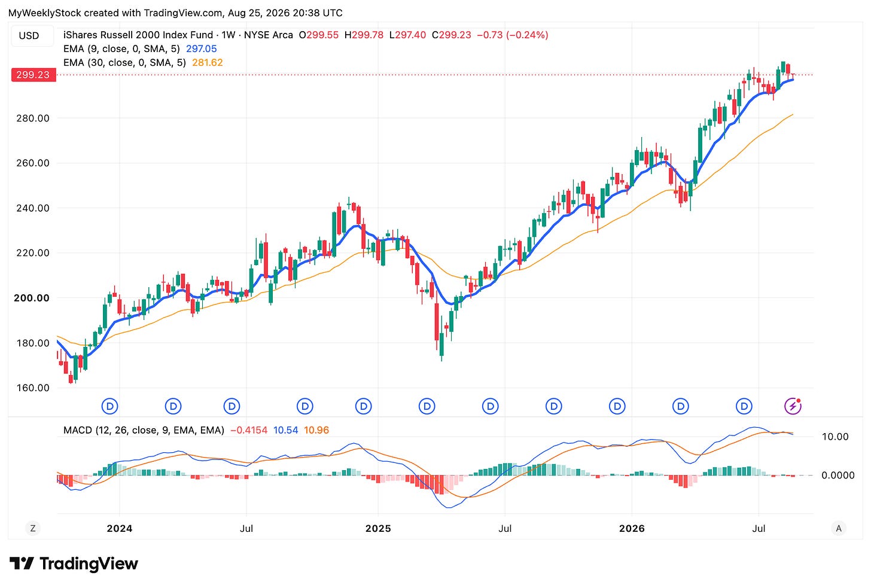Click the December 2023 dividend marker
Viewport: 871px width, 588px height.
(110, 407)
